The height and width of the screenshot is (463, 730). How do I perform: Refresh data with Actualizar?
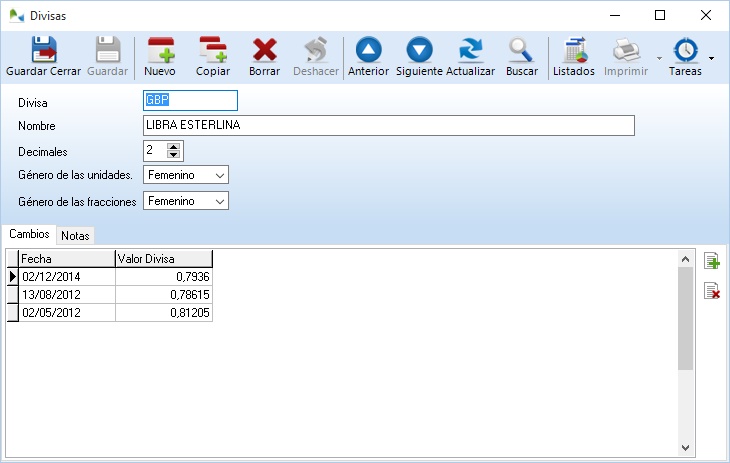pos(470,49)
